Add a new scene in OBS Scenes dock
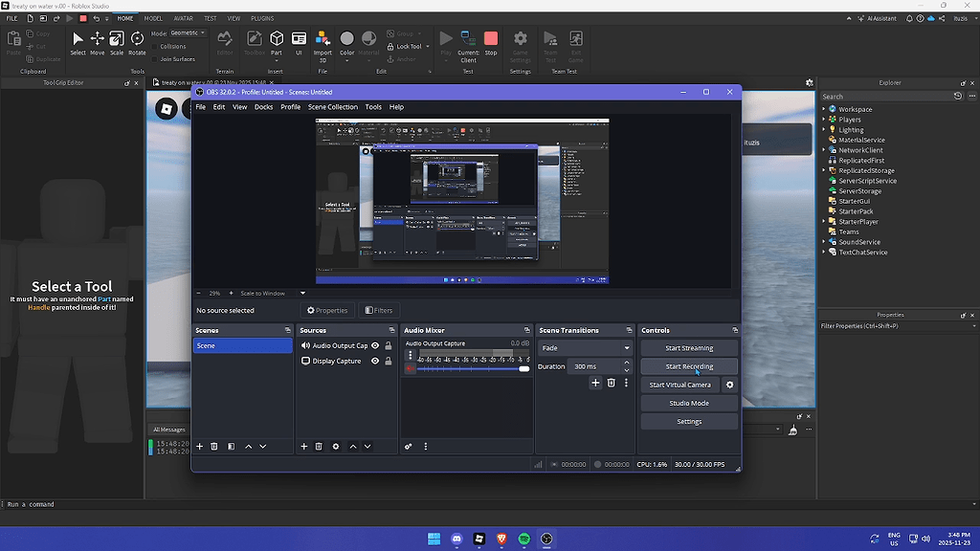Screen dimensions: 980x551 point(199,447)
